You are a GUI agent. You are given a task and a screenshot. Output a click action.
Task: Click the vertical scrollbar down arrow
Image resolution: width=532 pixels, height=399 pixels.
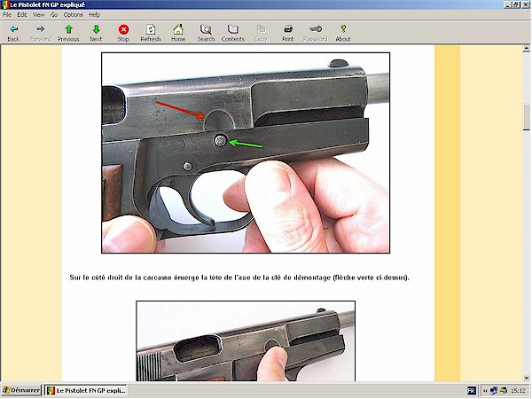coord(527,377)
